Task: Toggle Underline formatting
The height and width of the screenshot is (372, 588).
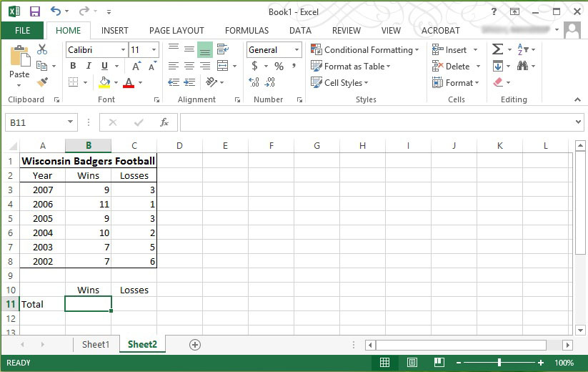Action: click(x=104, y=66)
